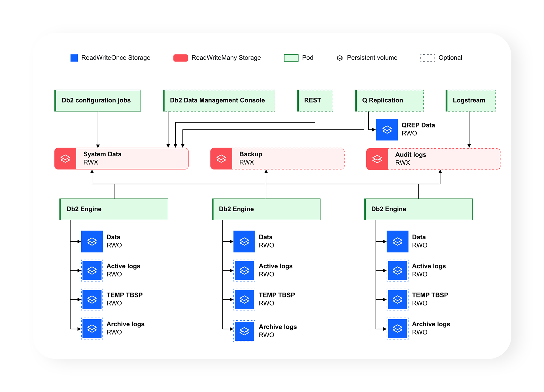
Task: Select the middle Db2 Engine pod
Action: pos(266,209)
